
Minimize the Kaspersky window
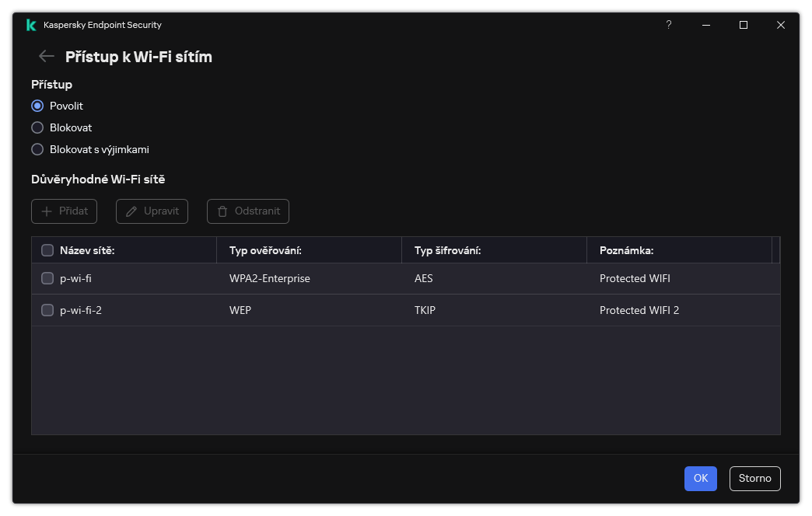[705, 25]
